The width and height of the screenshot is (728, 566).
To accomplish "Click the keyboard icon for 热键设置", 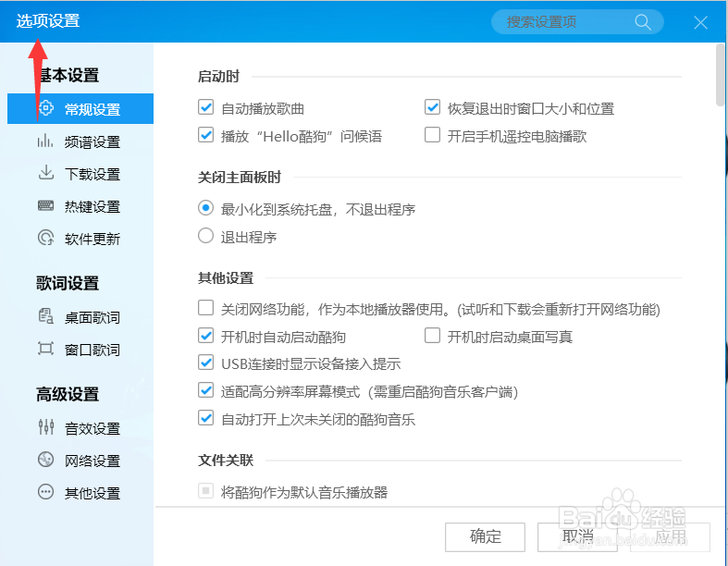I will [45, 205].
